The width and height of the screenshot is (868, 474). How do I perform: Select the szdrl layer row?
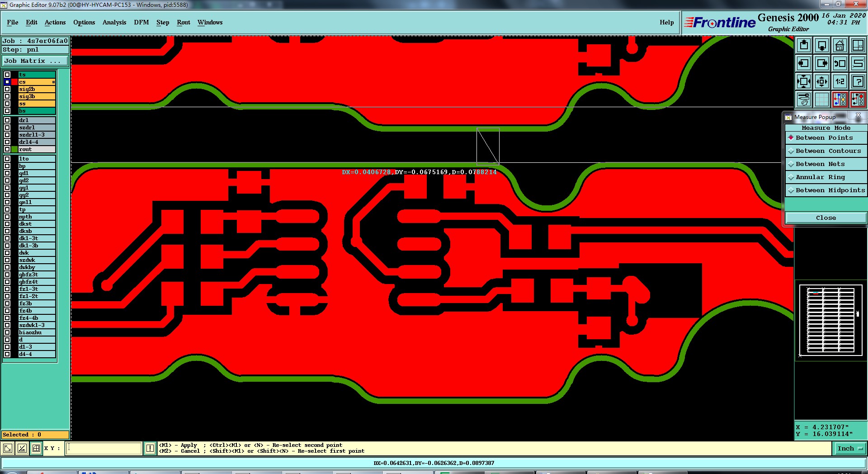point(37,128)
